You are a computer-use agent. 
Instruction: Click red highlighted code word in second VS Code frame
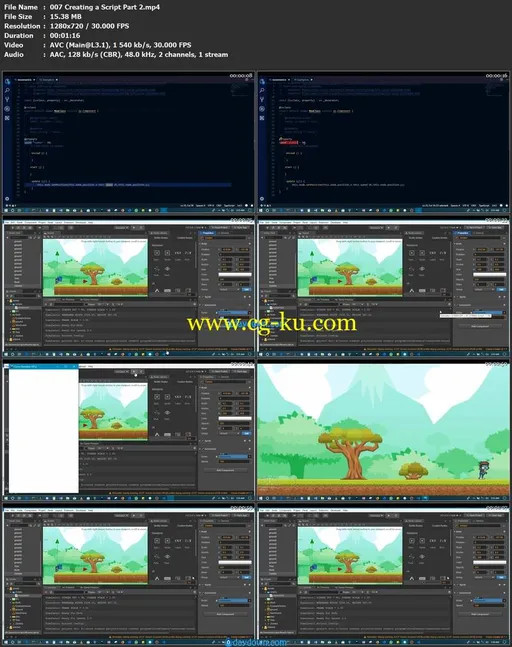coord(289,142)
